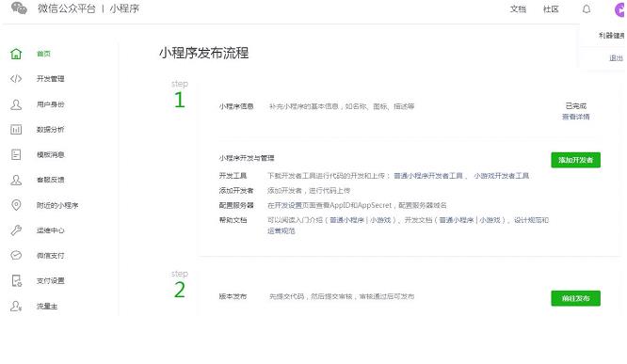Open the 设计规范 help link
Image resolution: width=627 pixels, height=364 pixels.
[x=528, y=220]
